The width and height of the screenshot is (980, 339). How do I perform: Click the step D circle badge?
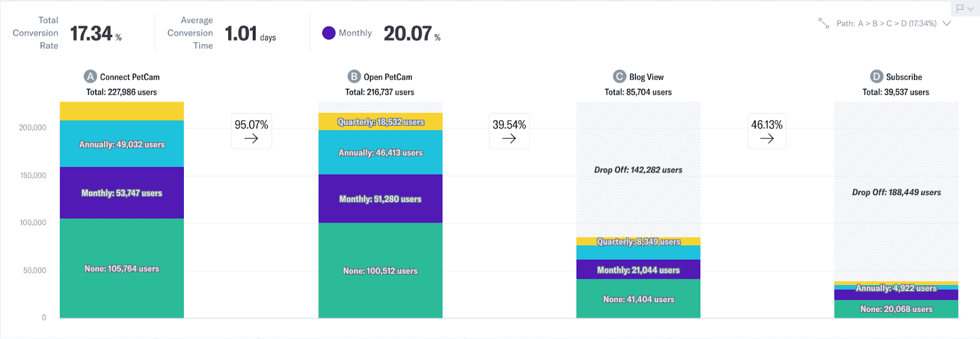876,77
